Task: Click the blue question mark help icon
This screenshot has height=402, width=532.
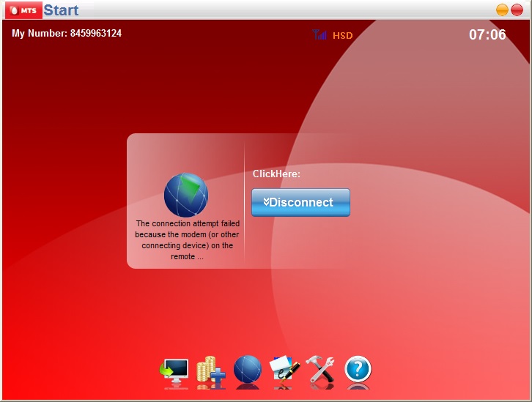Action: (358, 369)
